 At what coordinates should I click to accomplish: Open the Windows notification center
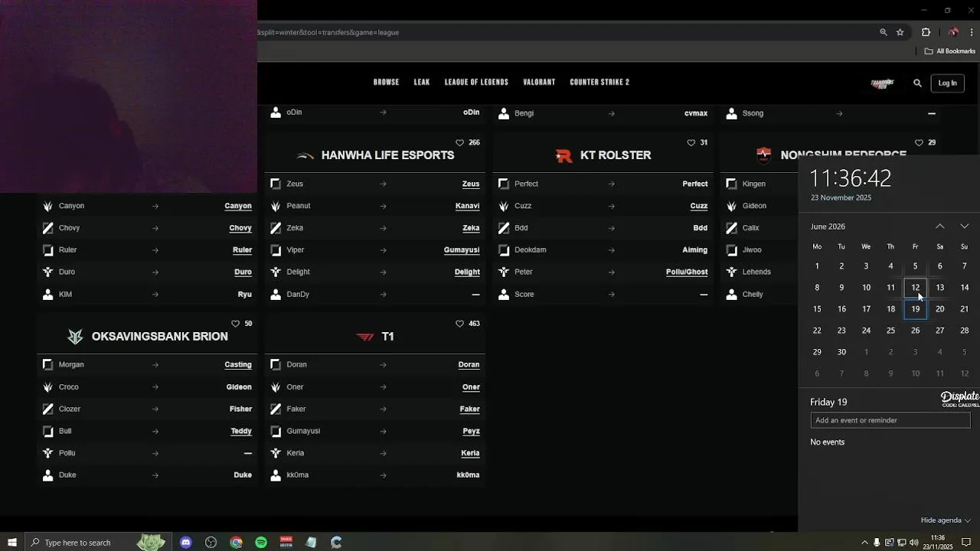coord(966,543)
